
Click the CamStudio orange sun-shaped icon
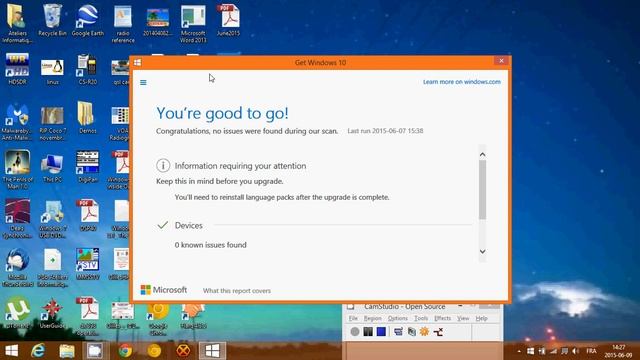click(x=424, y=331)
